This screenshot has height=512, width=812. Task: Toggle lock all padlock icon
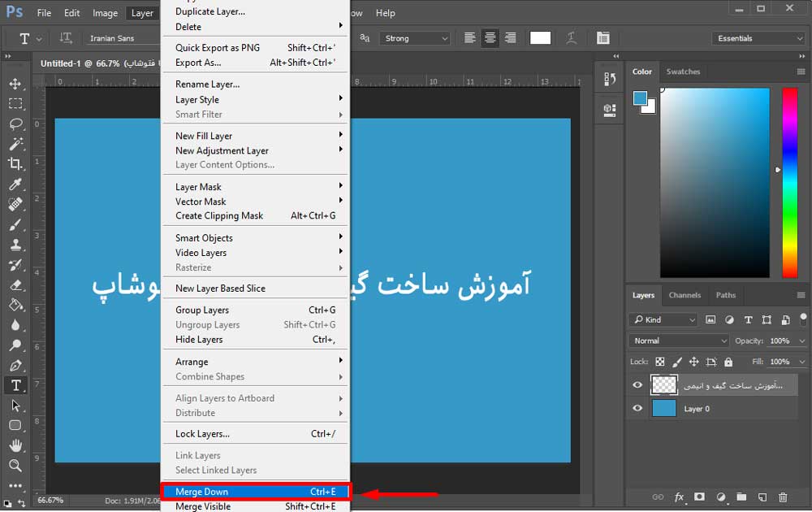point(728,362)
